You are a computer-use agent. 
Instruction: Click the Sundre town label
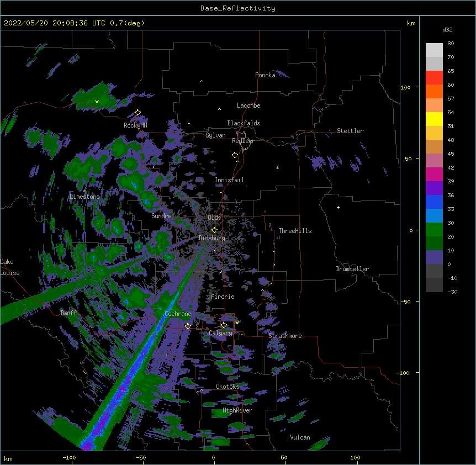161,216
